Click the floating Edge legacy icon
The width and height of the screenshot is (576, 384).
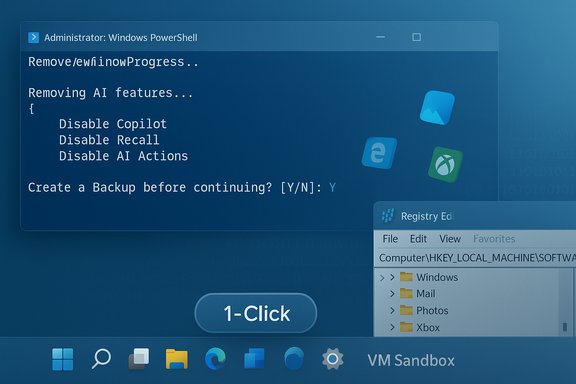(x=379, y=153)
